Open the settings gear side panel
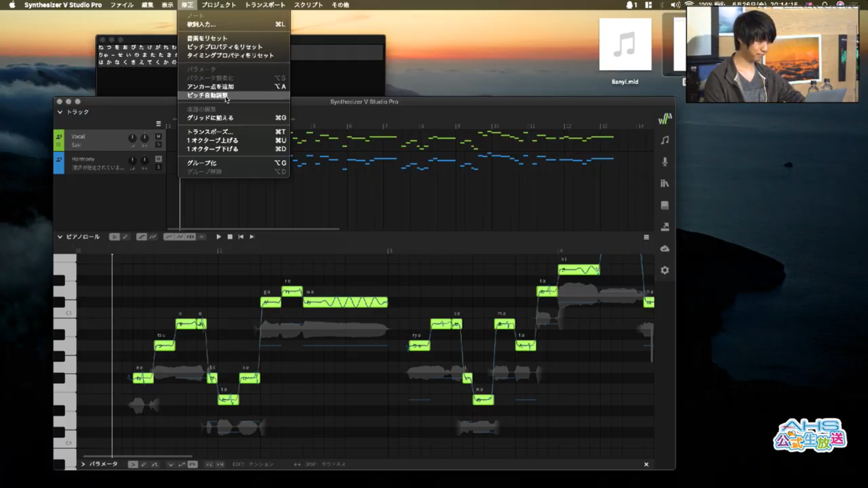868x488 pixels. 665,270
